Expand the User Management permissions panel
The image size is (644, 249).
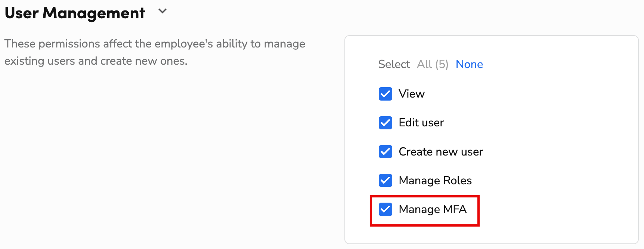point(162,11)
